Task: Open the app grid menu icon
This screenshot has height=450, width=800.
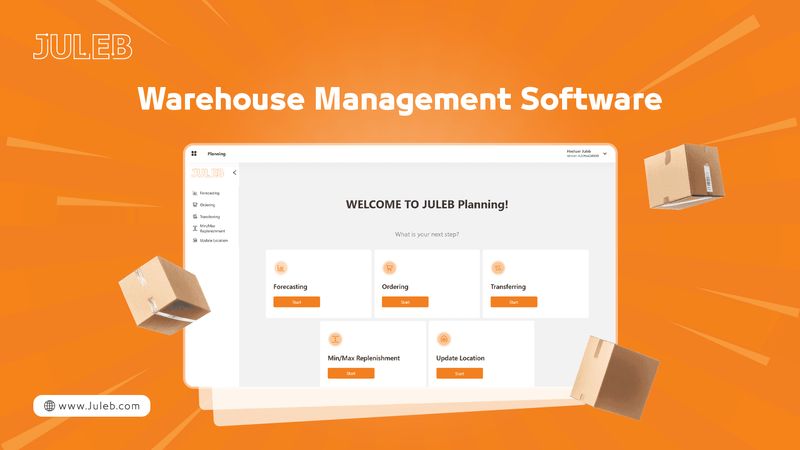Action: [x=194, y=154]
